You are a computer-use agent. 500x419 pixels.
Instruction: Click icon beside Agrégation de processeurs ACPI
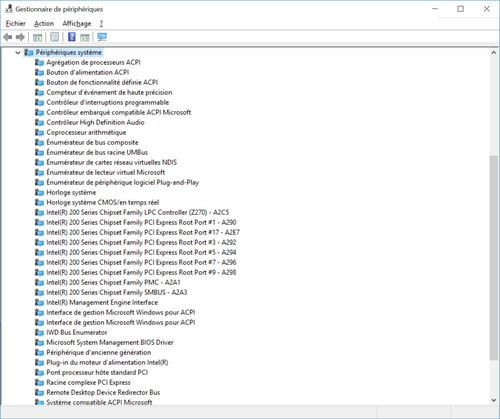(40, 63)
